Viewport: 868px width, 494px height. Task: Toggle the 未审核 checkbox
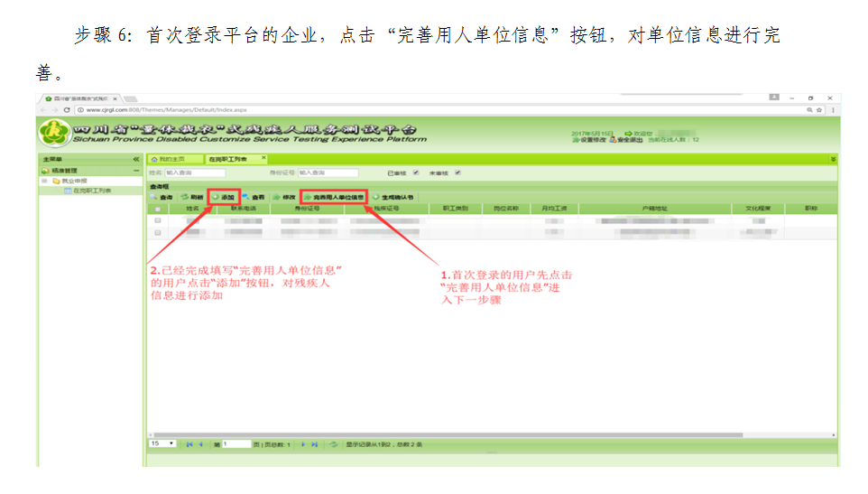pyautogui.click(x=457, y=172)
